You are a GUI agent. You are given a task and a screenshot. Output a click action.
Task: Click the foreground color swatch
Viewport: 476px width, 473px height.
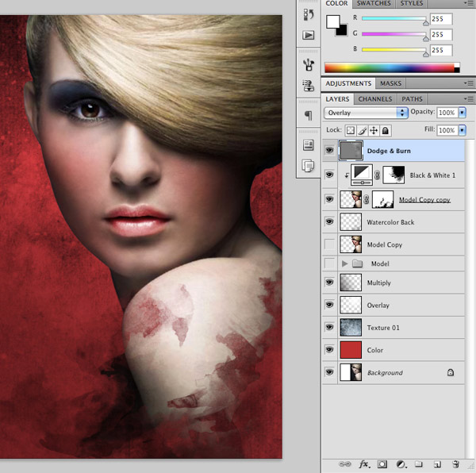(334, 21)
